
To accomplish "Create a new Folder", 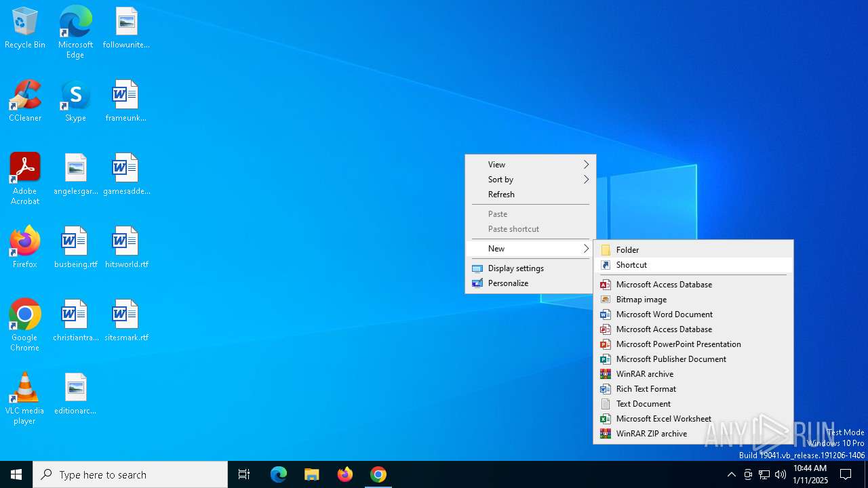I will (x=693, y=250).
